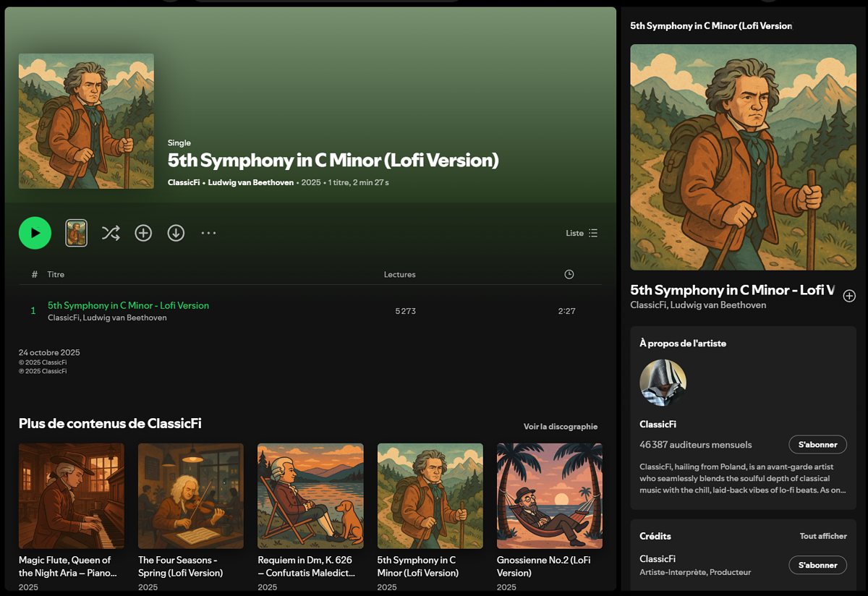This screenshot has height=596, width=868.
Task: Select the 5th Symphony track row title
Action: point(128,305)
